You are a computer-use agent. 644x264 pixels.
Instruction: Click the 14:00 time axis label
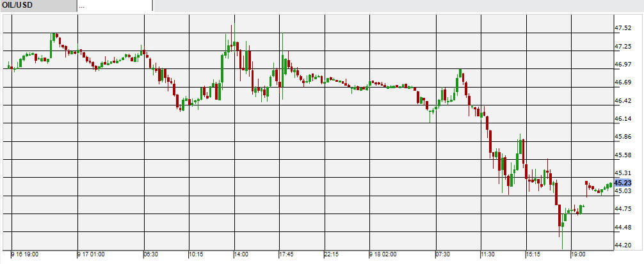click(x=241, y=254)
